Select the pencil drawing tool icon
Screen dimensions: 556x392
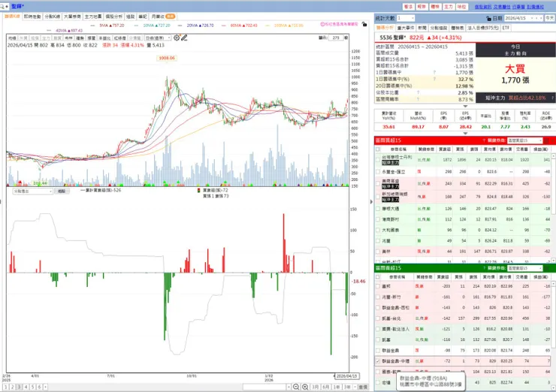[x=184, y=38]
